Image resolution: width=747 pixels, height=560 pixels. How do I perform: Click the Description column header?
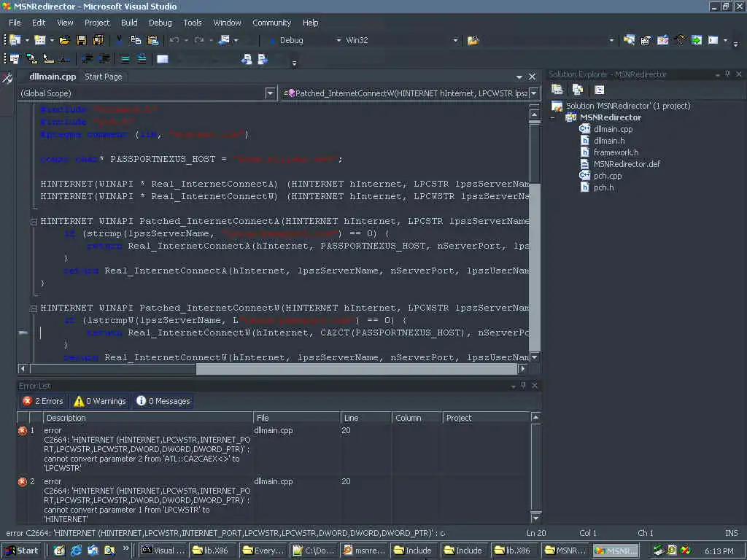coord(147,418)
